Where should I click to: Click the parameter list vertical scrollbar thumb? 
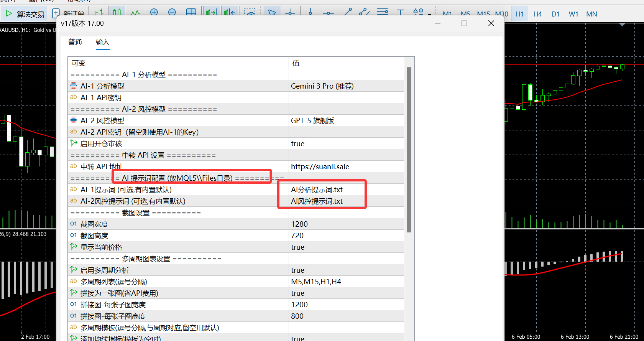point(409,150)
